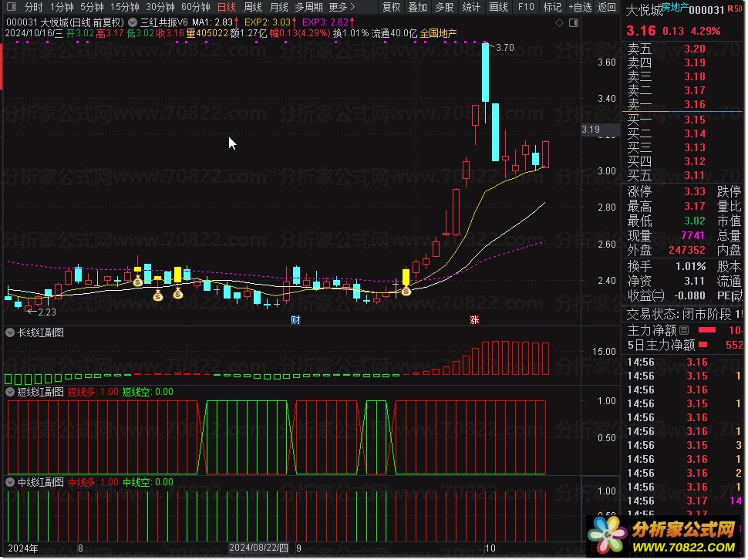
Task: Collapse the 短线红副图 indicator panel
Action: (9, 392)
